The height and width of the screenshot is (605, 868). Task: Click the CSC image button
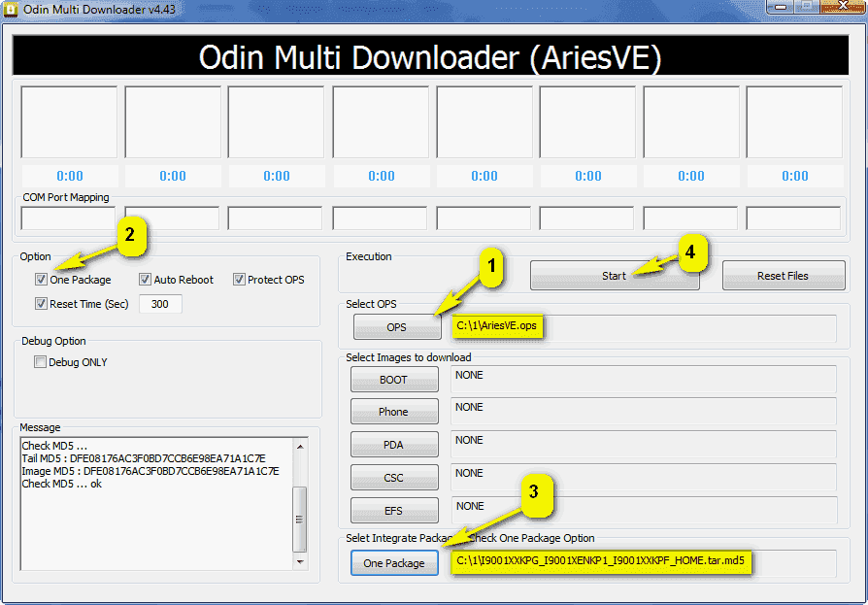pos(394,478)
